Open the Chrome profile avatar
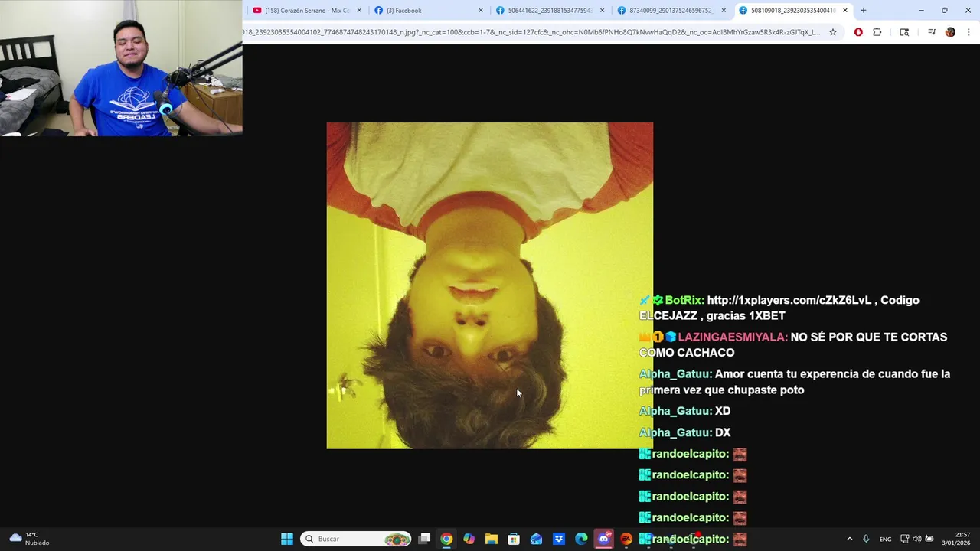This screenshot has width=980, height=551. (950, 32)
